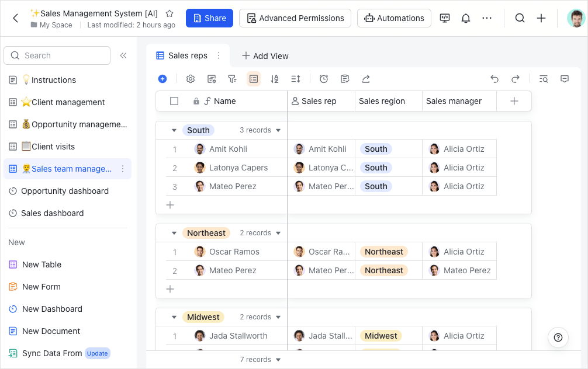The height and width of the screenshot is (369, 588).
Task: Open the row height tool
Action: (296, 79)
